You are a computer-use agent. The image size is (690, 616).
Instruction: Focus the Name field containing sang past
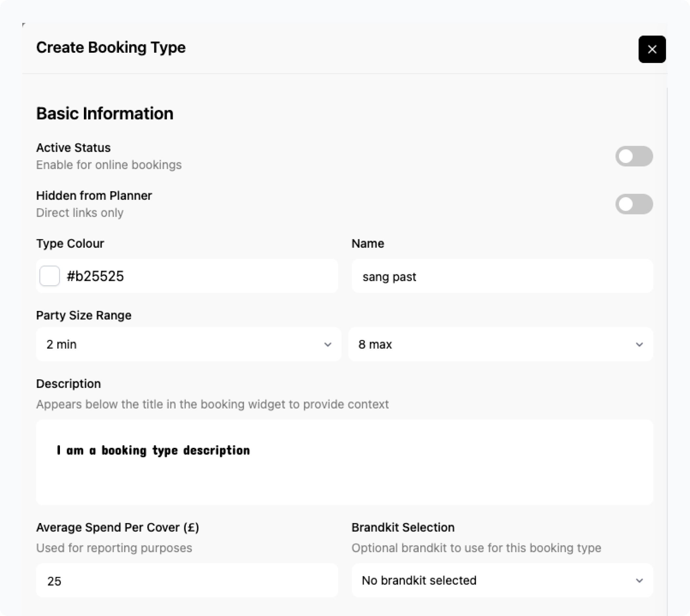pyautogui.click(x=502, y=277)
